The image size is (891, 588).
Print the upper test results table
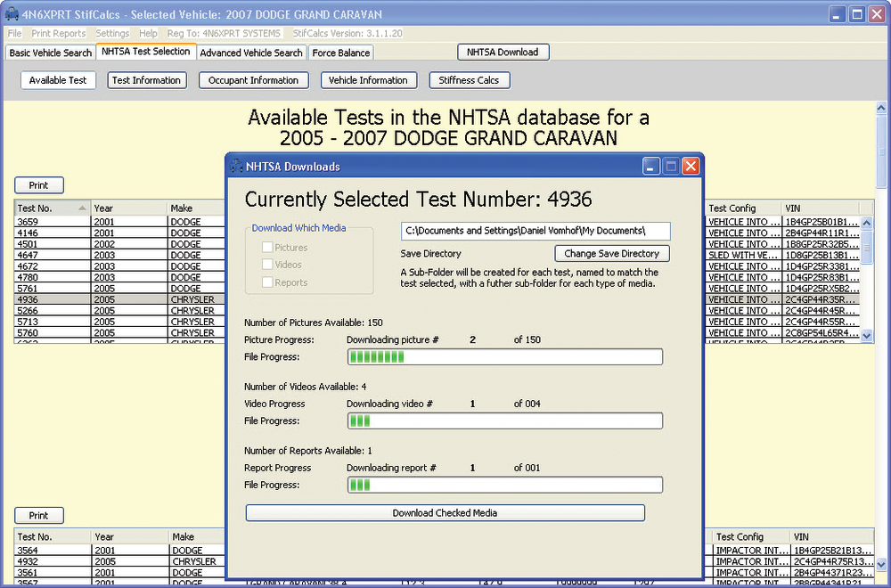pos(38,184)
